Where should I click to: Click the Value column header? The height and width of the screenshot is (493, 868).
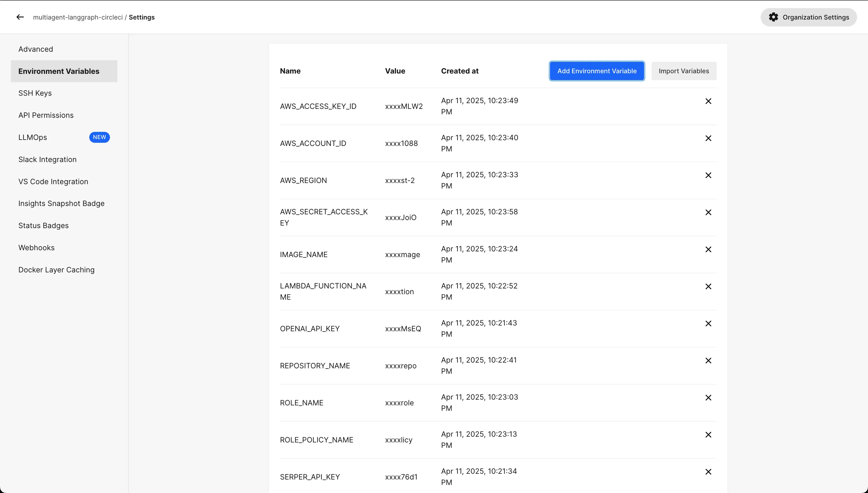(395, 71)
